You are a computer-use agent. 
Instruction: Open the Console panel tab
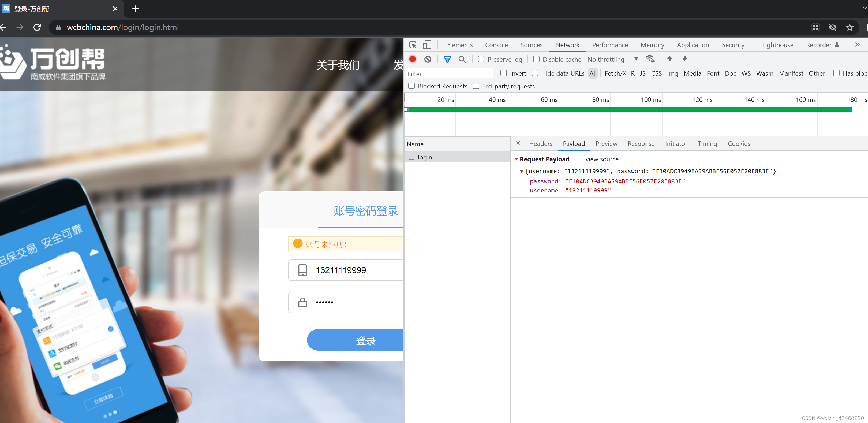496,45
